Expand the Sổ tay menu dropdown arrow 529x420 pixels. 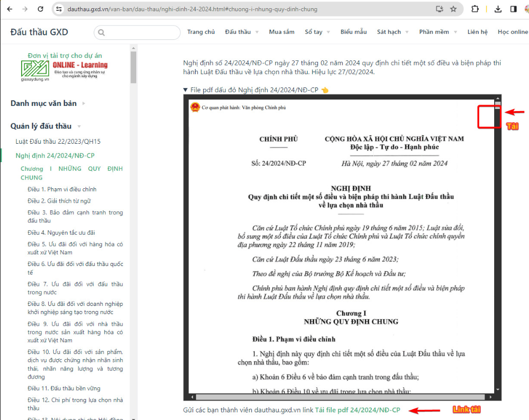[328, 32]
